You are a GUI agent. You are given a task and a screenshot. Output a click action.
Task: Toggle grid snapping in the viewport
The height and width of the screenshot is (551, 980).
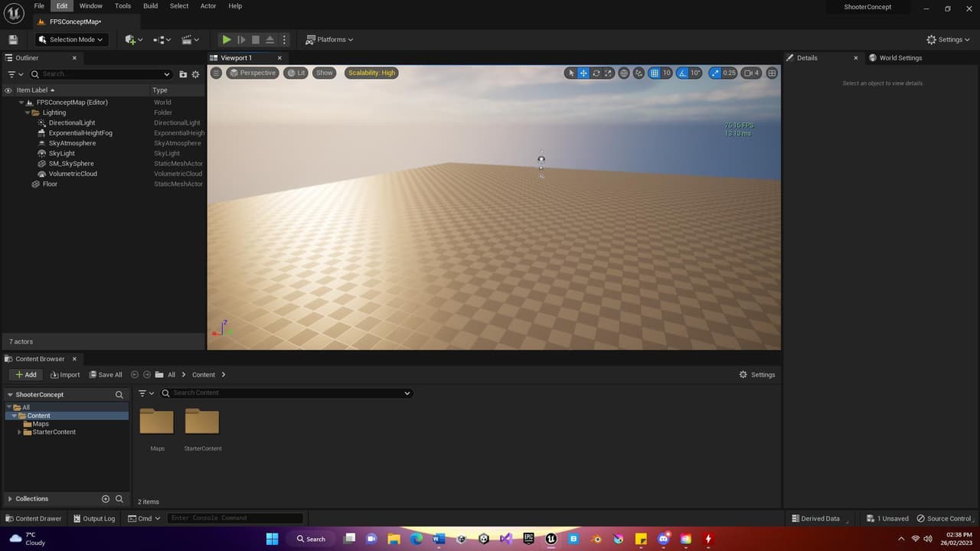point(655,73)
